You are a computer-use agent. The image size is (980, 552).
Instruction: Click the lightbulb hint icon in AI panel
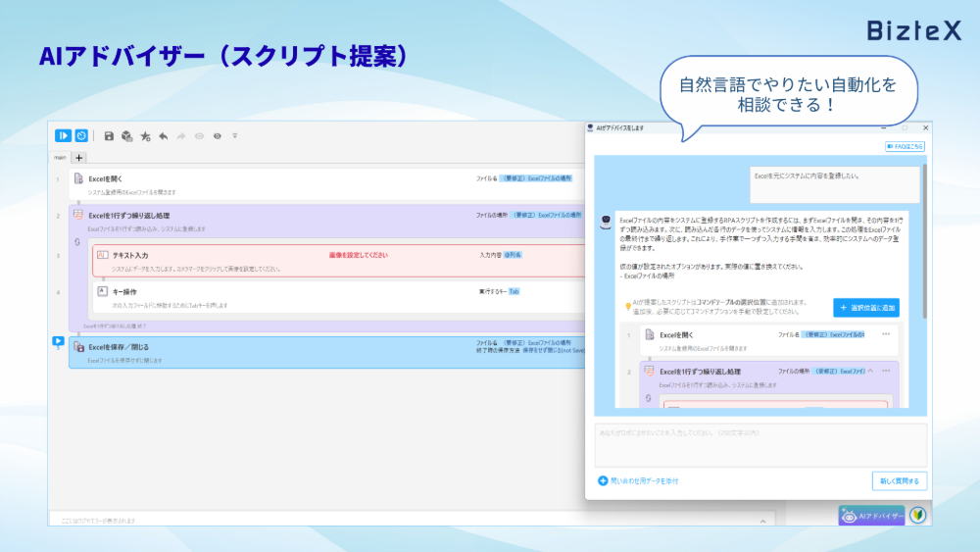pyautogui.click(x=628, y=306)
